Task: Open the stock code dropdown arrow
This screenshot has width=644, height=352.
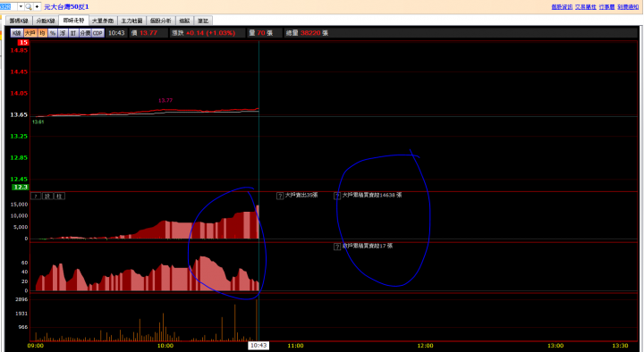Action: [x=21, y=6]
